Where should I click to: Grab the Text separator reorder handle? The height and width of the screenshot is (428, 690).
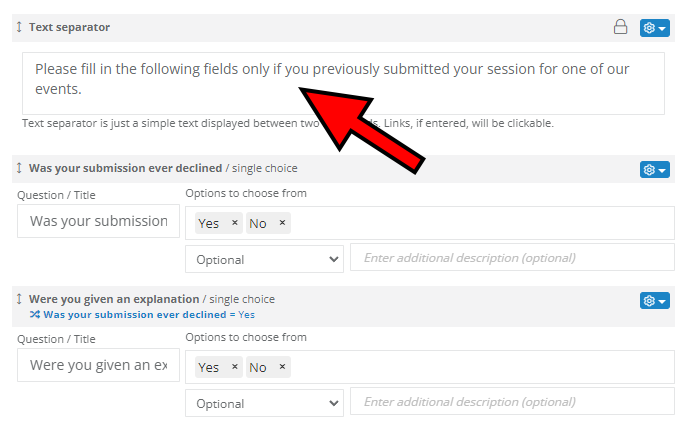(19, 27)
